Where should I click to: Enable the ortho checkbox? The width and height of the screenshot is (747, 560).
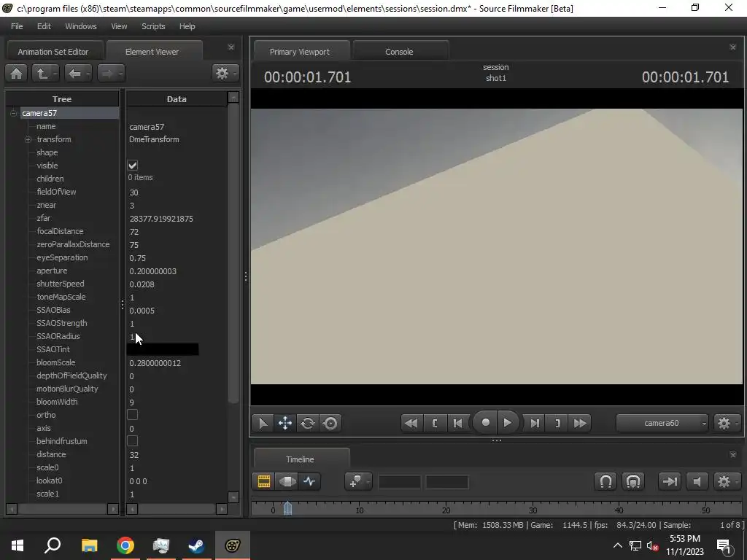tap(133, 415)
